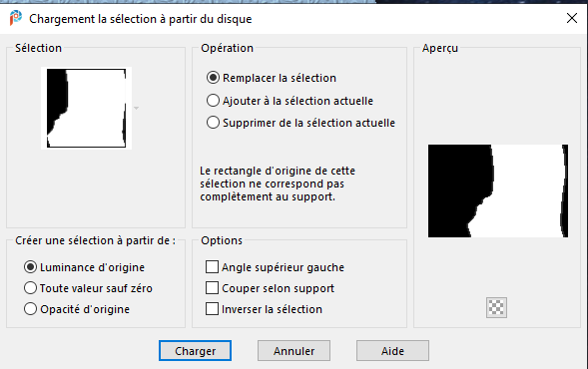588x369 pixels.
Task: Click the selection file thumbnail
Action: tap(86, 109)
